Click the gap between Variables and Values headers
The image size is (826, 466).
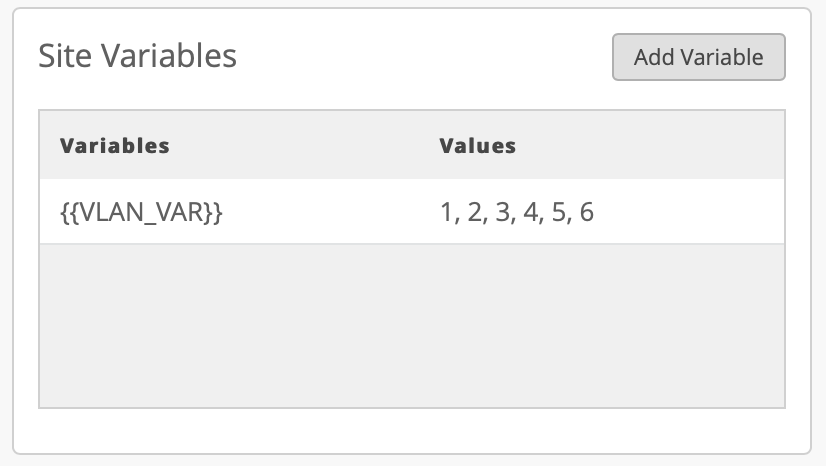coord(300,145)
